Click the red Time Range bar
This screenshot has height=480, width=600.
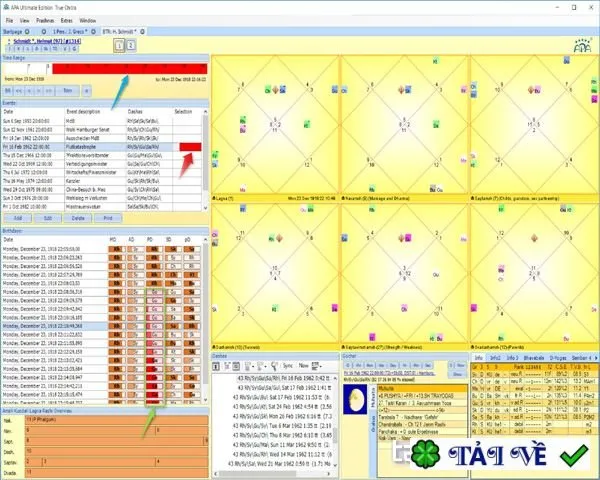click(x=130, y=69)
